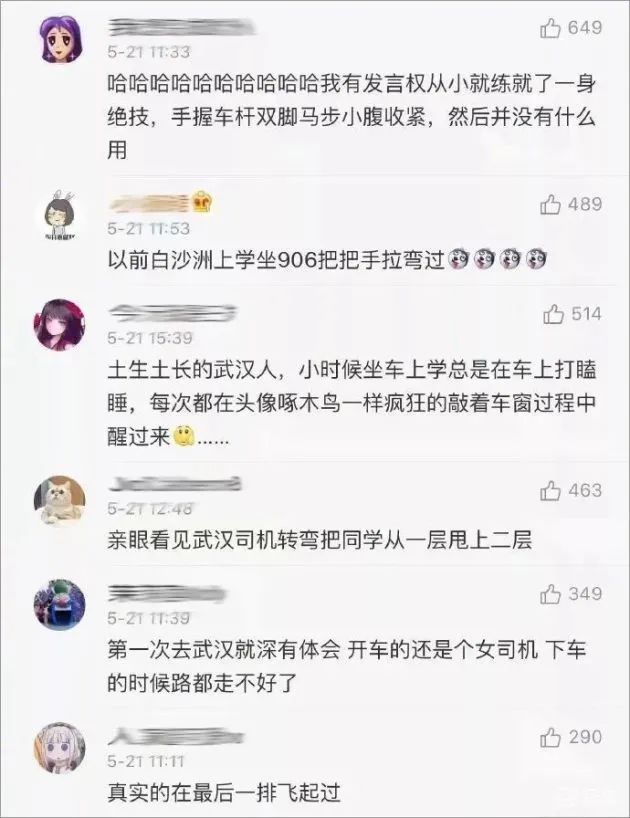Tap the 649 like count number
The width and height of the screenshot is (630, 818).
585,28
